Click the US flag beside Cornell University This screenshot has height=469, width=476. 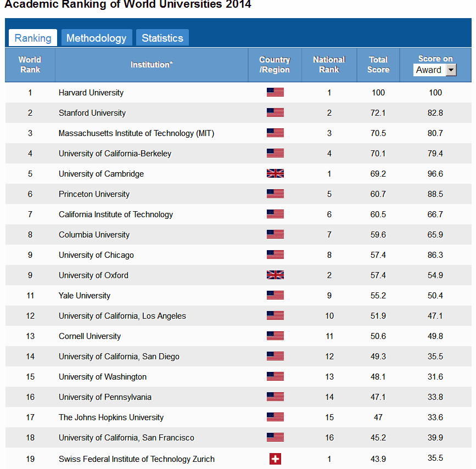pos(275,336)
